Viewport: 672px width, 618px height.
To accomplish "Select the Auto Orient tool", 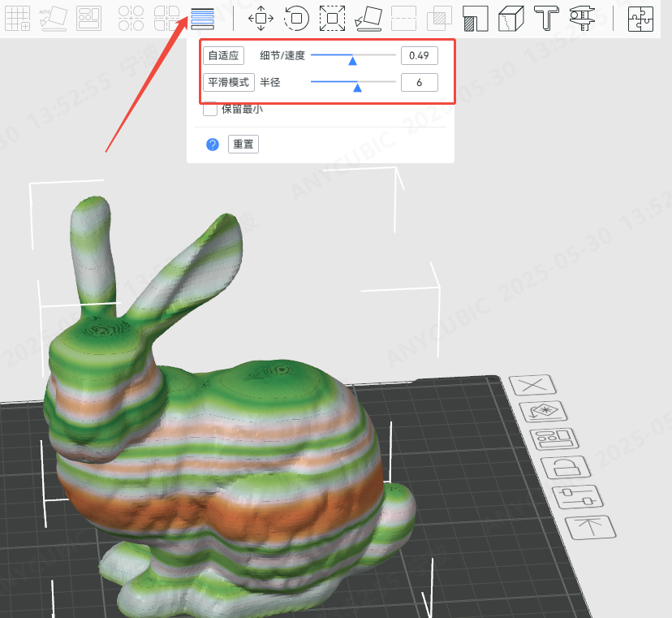I will click(53, 18).
